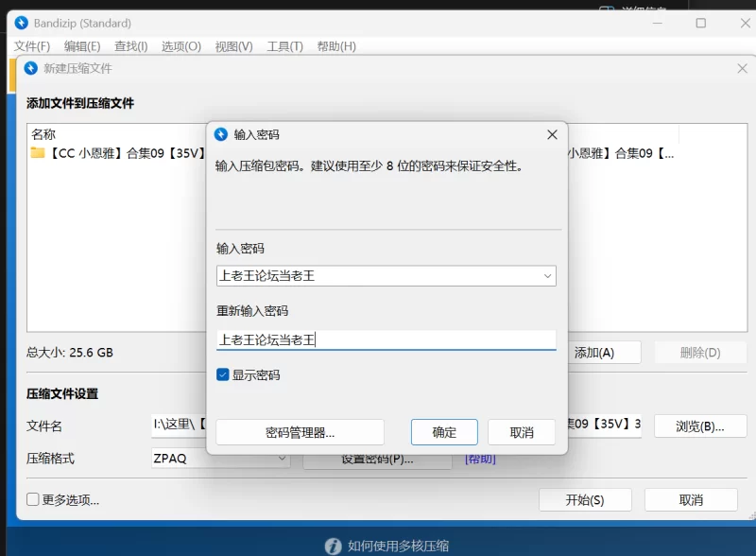Expand the 输入密码 field dropdown arrow

[547, 276]
